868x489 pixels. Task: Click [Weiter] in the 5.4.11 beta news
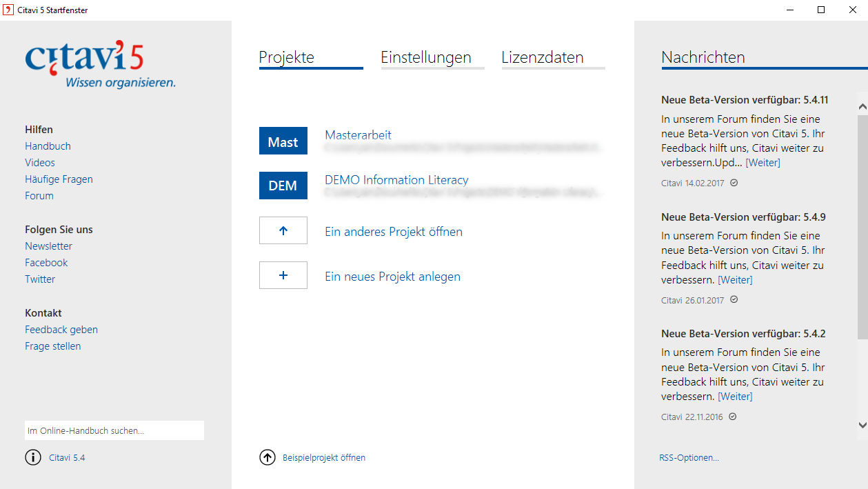763,163
